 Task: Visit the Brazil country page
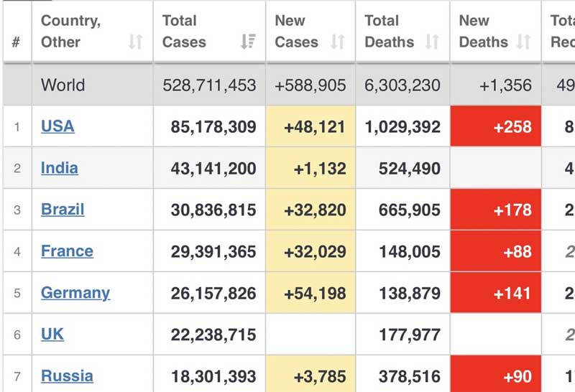(63, 210)
